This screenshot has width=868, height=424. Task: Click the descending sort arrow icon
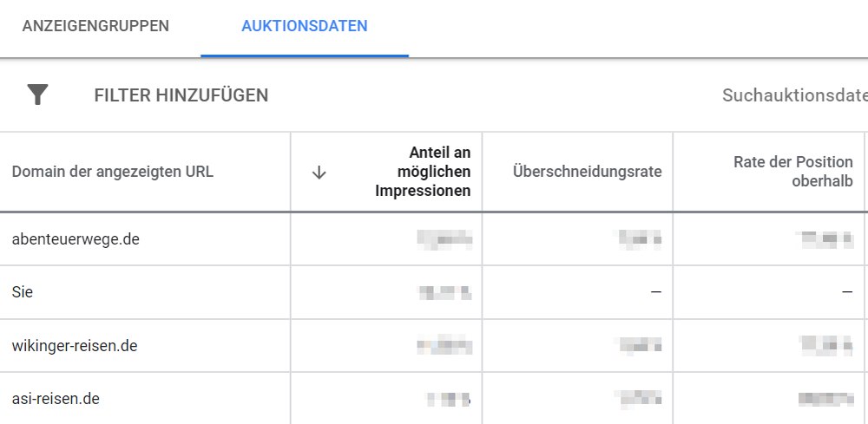pyautogui.click(x=319, y=173)
